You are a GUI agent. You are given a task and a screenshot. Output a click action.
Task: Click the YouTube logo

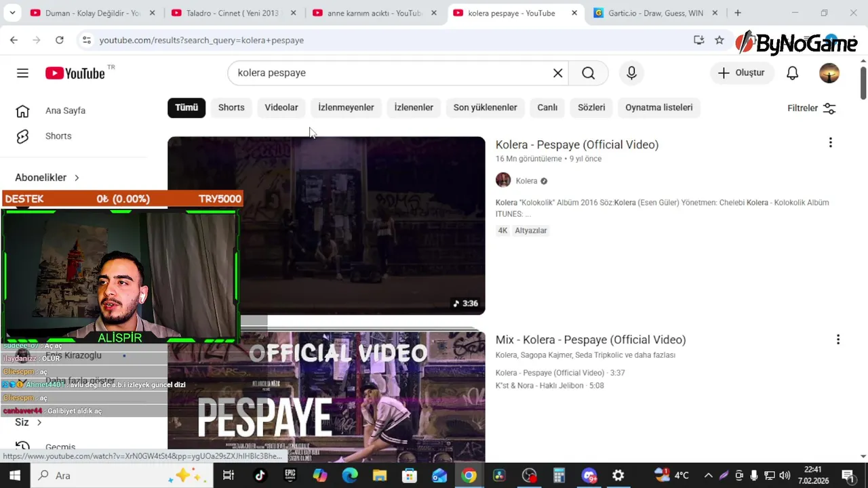(x=75, y=73)
